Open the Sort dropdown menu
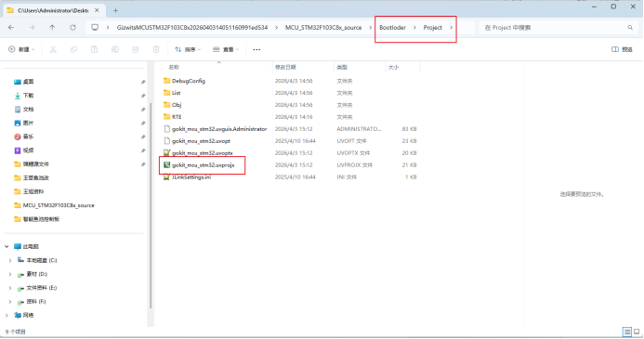Screen dimensions: 644x339 click(x=188, y=49)
